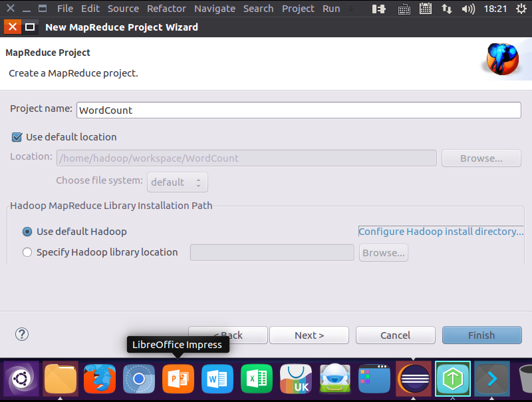Click the Hadoop elephant logo in the wizard header

(502, 59)
